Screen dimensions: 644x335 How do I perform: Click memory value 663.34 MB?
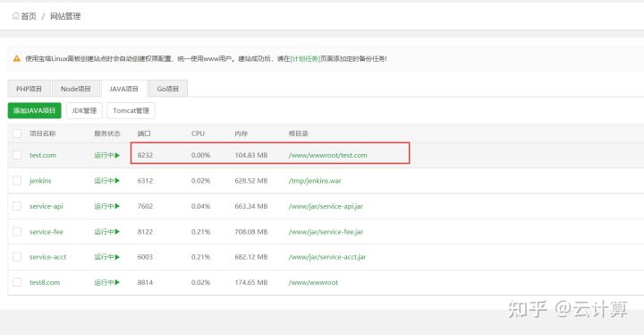[x=251, y=206]
